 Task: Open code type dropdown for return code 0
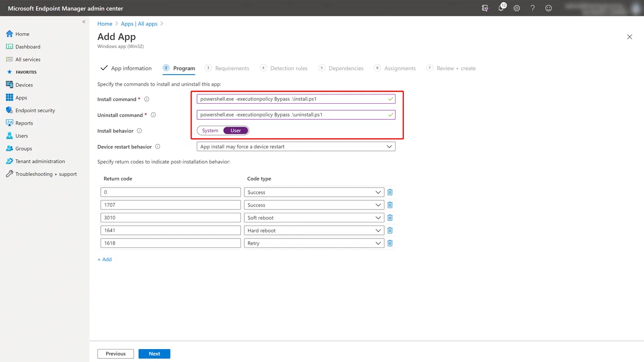(x=314, y=192)
